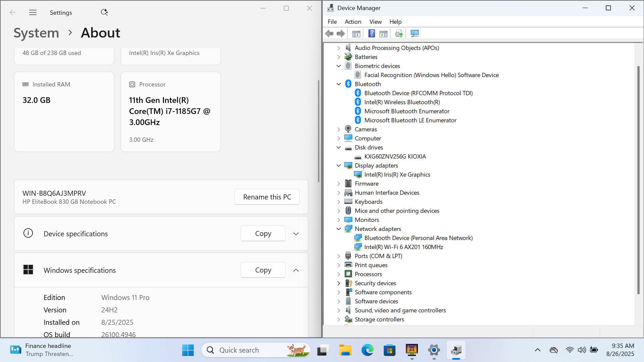Select Intel(R) Wi-Fi 6 AX201 160MHz adapter
Image resolution: width=644 pixels, height=362 pixels.
tap(404, 247)
